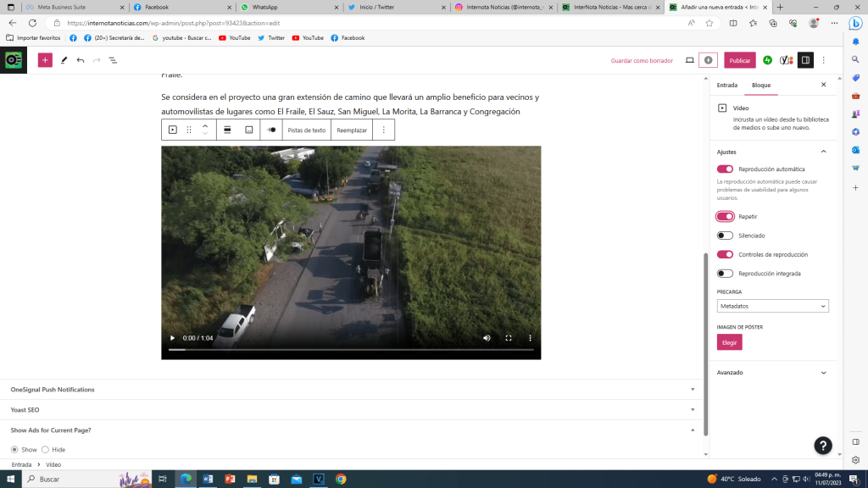Viewport: 868px width, 488px height.
Task: Open the document overview list icon
Action: coord(113,60)
